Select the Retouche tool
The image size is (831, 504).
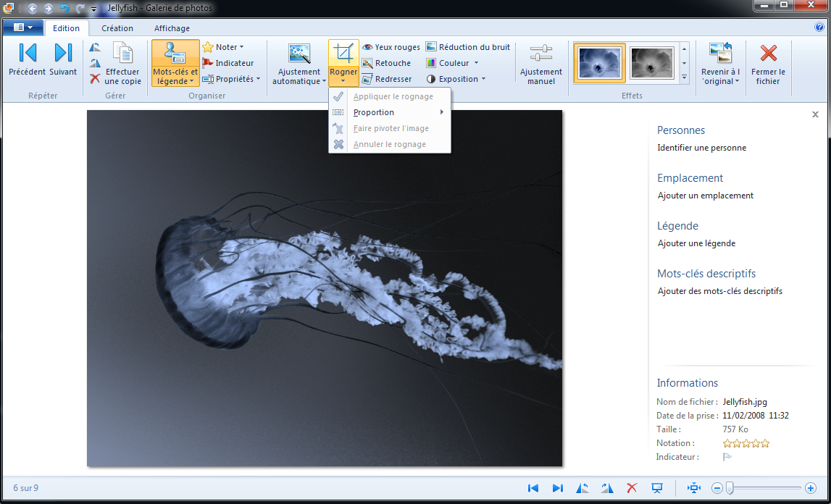pyautogui.click(x=386, y=63)
